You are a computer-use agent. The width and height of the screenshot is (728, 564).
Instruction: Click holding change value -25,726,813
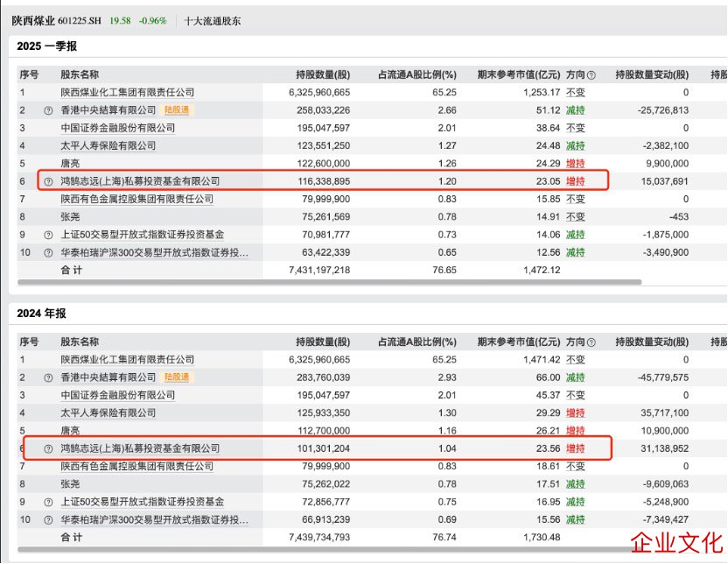pyautogui.click(x=663, y=110)
